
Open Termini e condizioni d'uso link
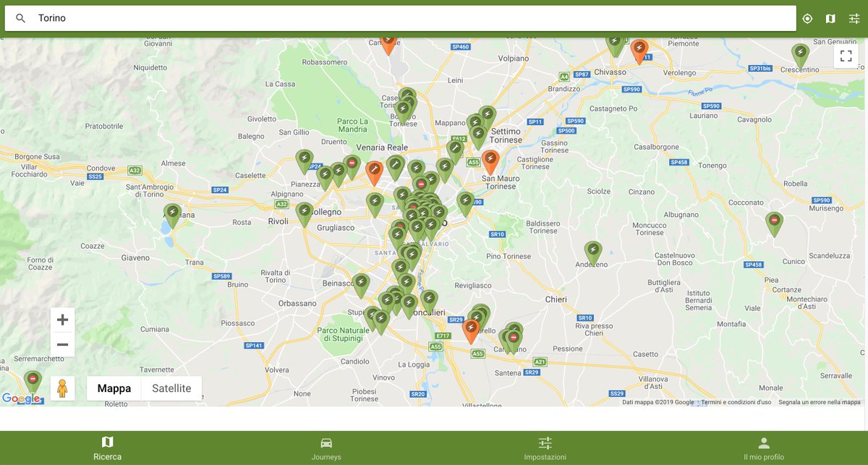736,402
